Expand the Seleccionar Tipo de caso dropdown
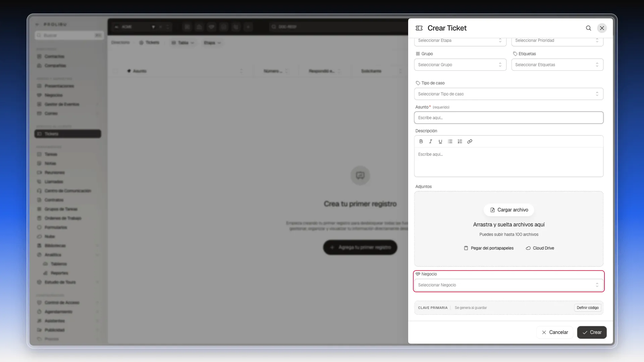The height and width of the screenshot is (362, 644). (508, 94)
